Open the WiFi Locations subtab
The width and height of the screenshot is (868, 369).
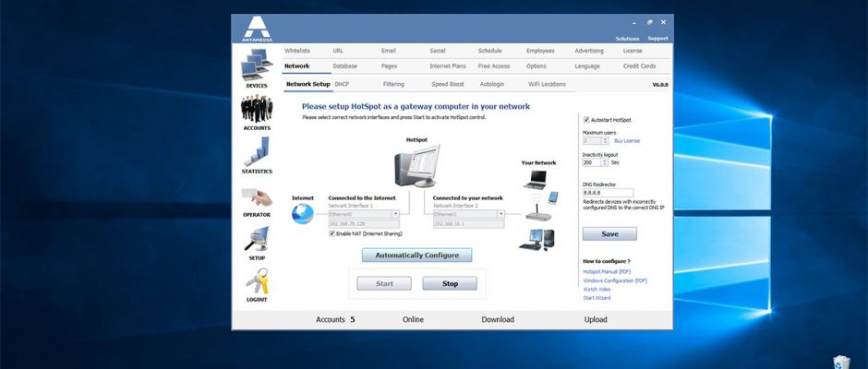(547, 84)
